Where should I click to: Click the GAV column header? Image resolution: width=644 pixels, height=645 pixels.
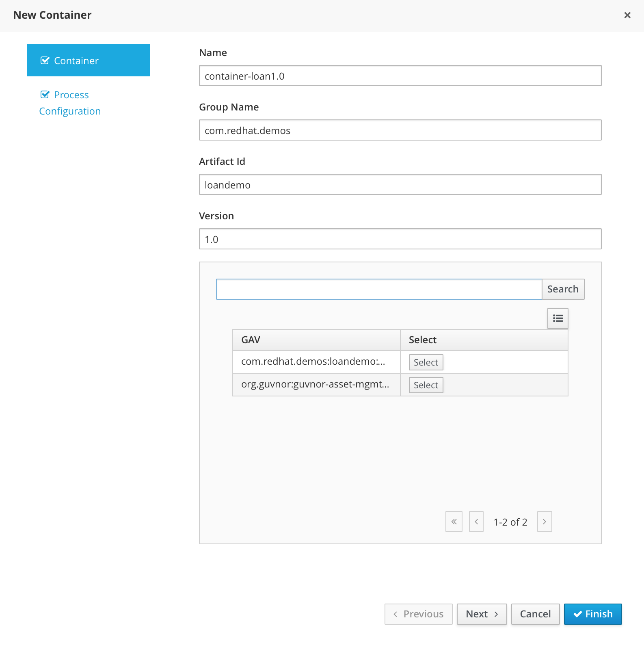click(316, 340)
